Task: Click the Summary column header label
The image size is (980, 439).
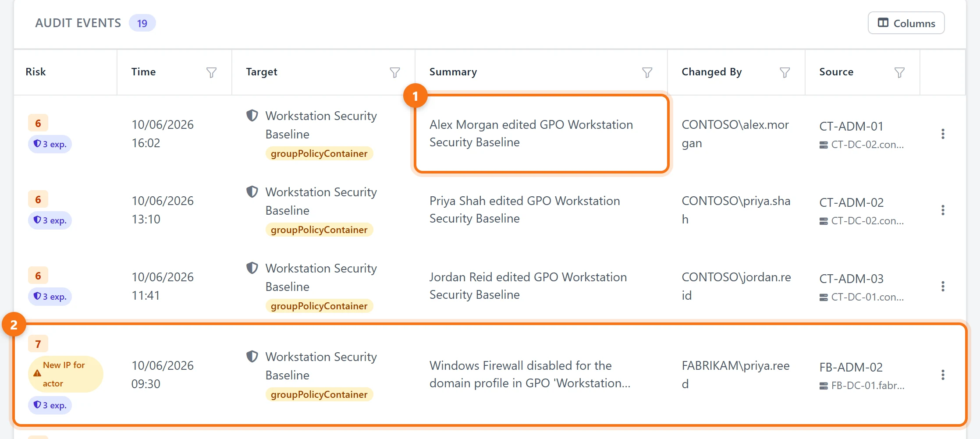Action: pos(453,72)
